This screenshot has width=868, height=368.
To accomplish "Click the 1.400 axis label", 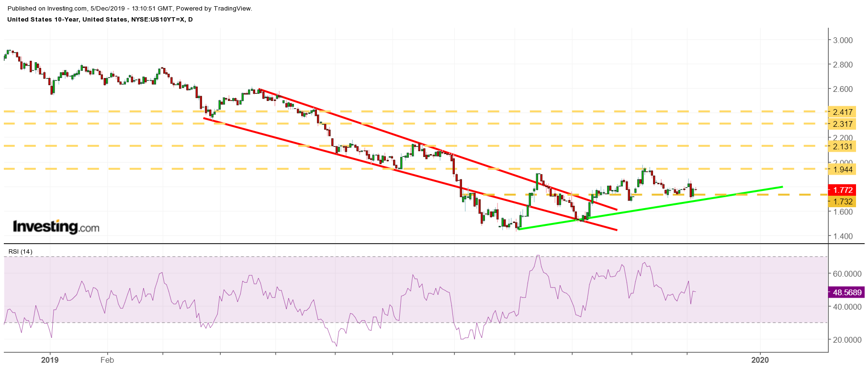I will 843,236.
